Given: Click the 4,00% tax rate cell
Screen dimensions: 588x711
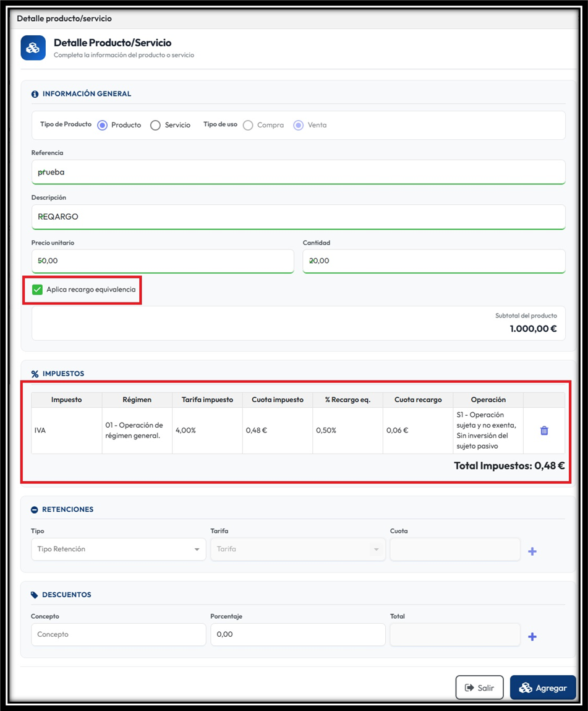Looking at the screenshot, I should (x=207, y=430).
